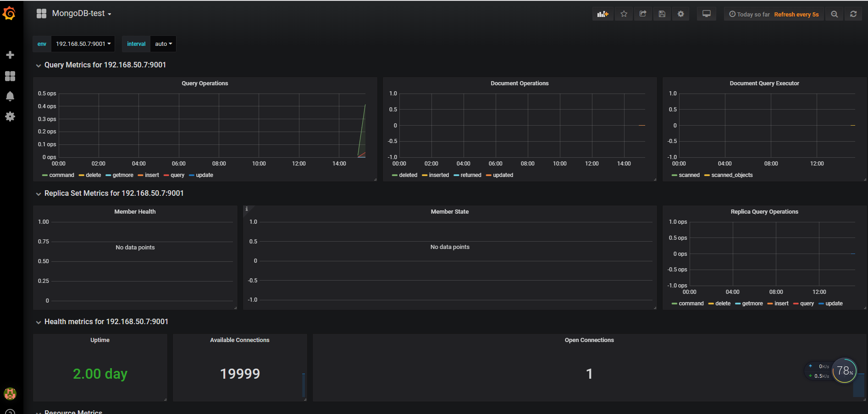Open the Query Operations panel title menu
This screenshot has width=868, height=414.
(205, 83)
